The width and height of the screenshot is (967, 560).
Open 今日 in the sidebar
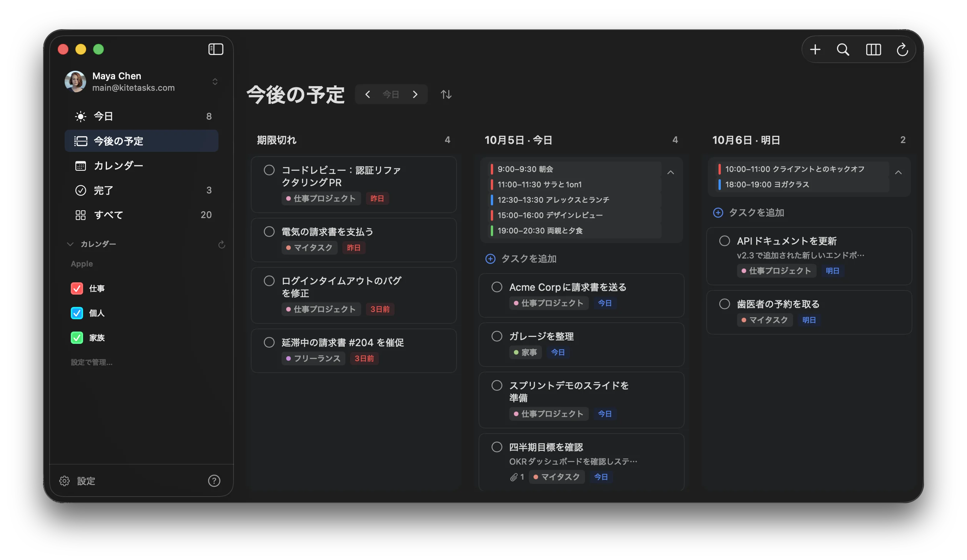(142, 116)
